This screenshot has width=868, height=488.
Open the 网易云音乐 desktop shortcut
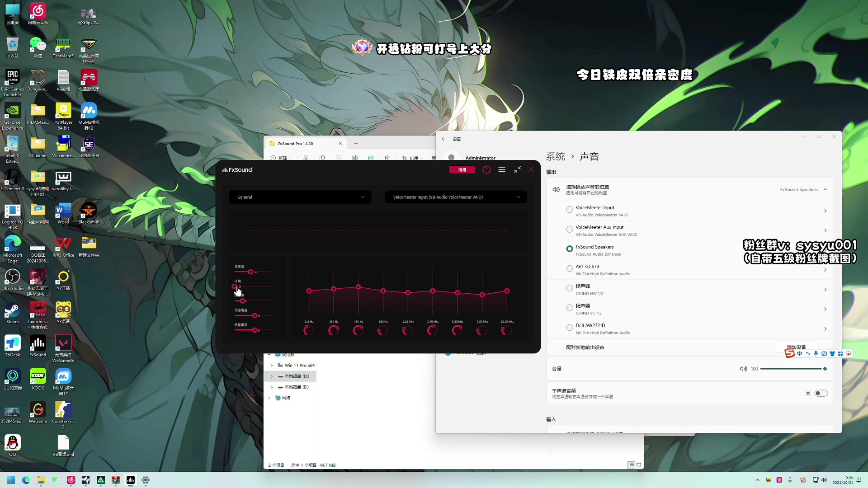(x=38, y=14)
